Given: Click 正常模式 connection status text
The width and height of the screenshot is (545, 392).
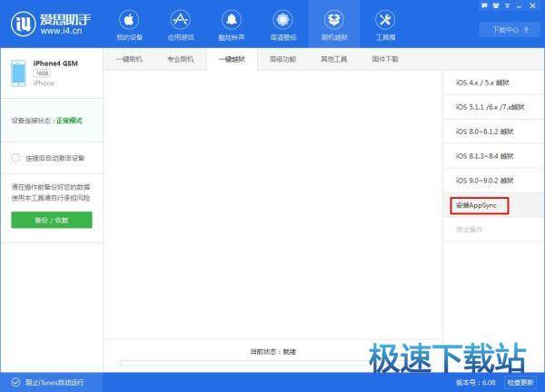Looking at the screenshot, I should 70,121.
